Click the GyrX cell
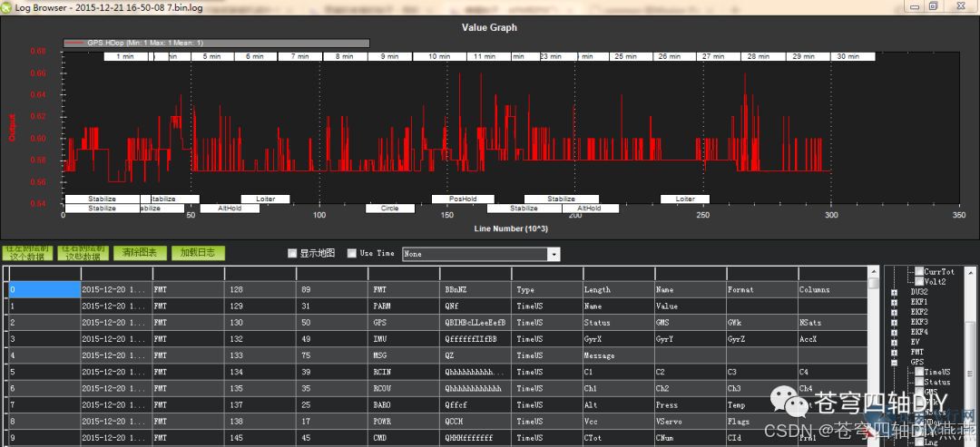 pyautogui.click(x=619, y=339)
